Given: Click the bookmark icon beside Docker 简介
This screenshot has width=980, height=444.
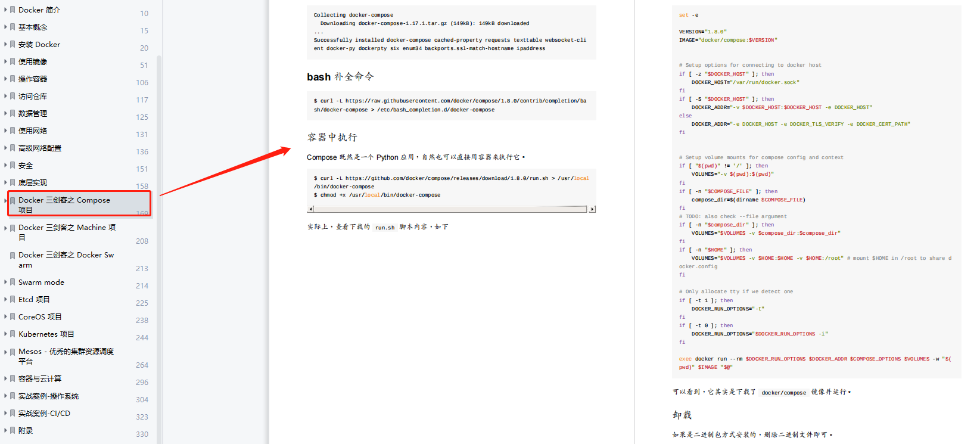Looking at the screenshot, I should click(13, 10).
